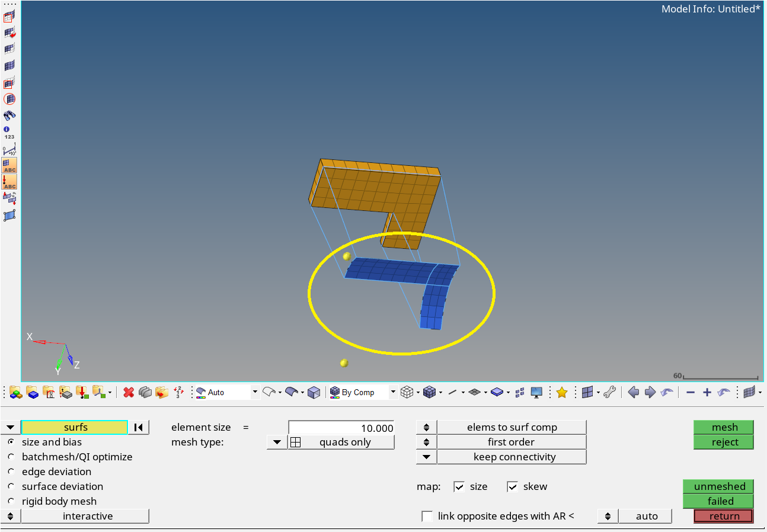Click the Organize folder icon

tap(162, 392)
